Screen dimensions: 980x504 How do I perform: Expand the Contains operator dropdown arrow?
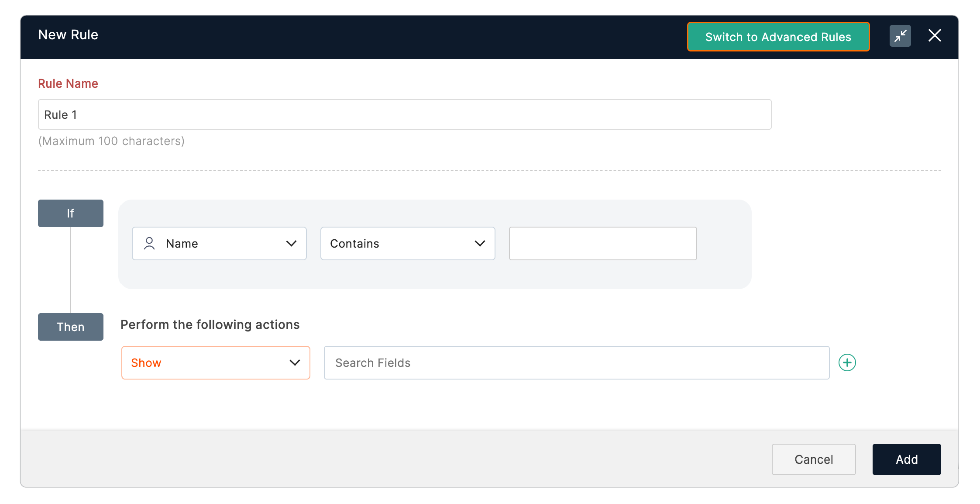480,243
